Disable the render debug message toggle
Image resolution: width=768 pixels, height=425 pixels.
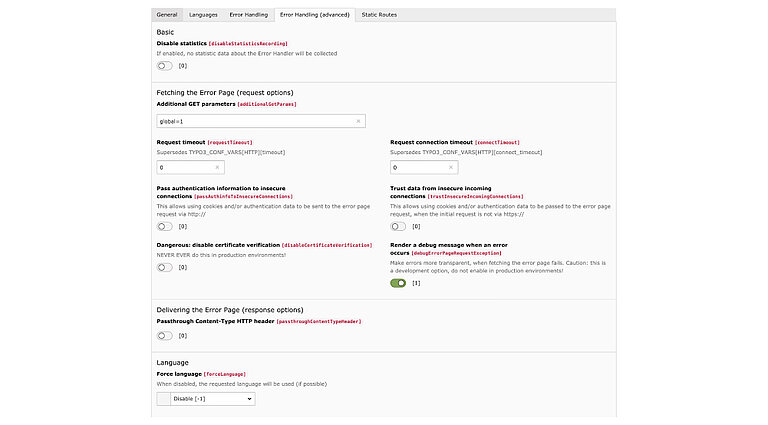pyautogui.click(x=398, y=283)
